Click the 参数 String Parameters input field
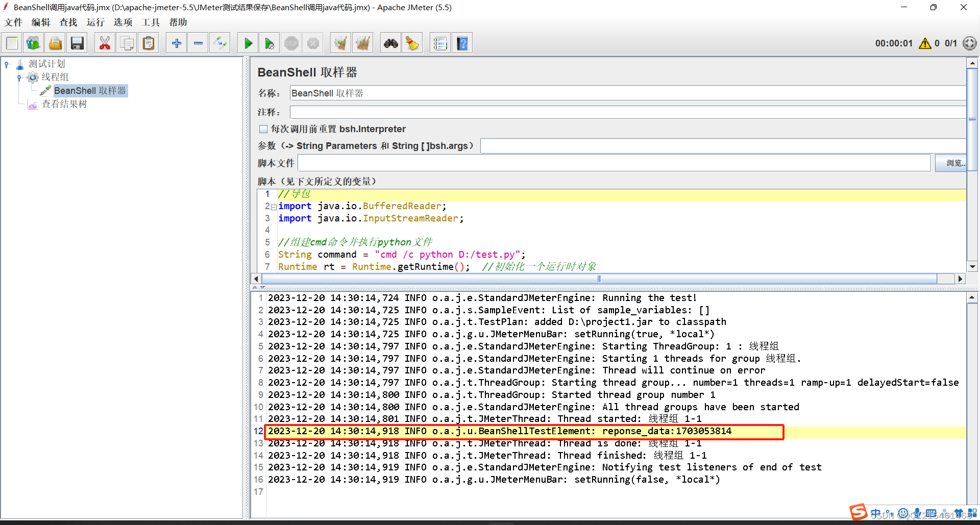 pos(723,146)
